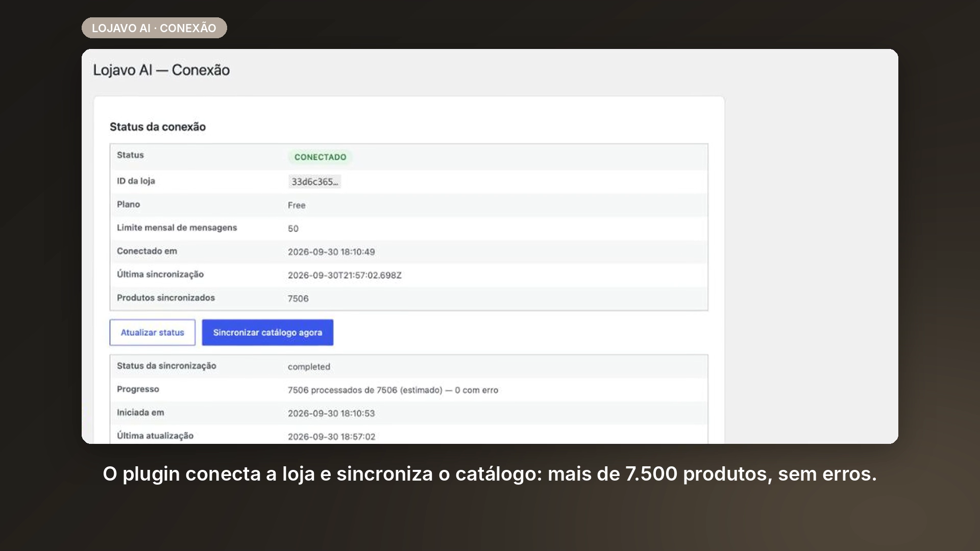Click the monthly message limit value 50
Viewport: 980px width, 551px height.
point(293,229)
